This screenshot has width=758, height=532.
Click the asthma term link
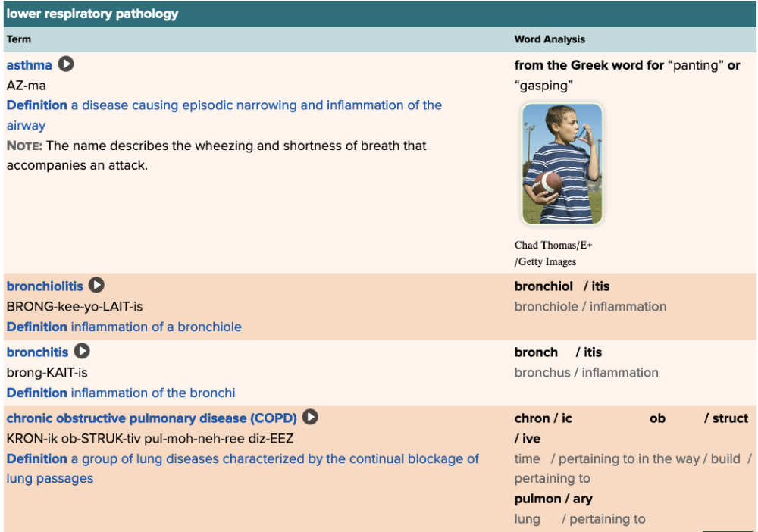30,65
